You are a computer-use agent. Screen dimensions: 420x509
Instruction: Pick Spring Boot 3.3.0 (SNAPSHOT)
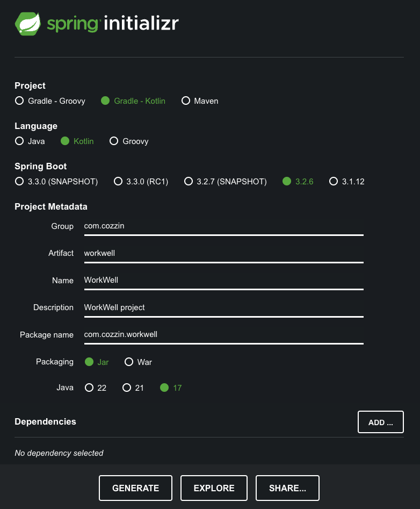pos(56,182)
